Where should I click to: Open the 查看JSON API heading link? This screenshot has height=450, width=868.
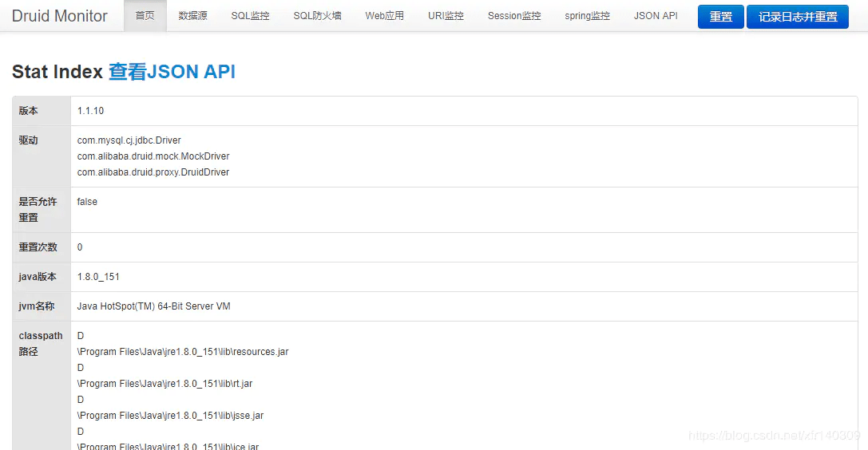coord(172,72)
